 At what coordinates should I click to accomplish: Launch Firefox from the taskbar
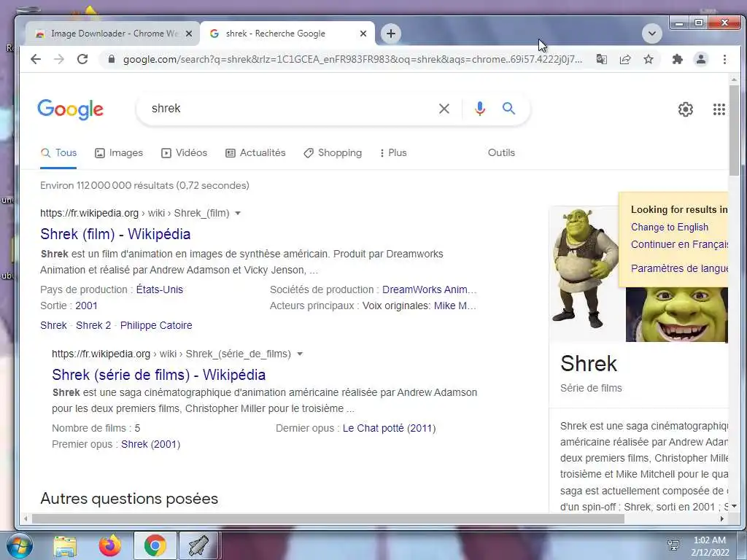[110, 545]
